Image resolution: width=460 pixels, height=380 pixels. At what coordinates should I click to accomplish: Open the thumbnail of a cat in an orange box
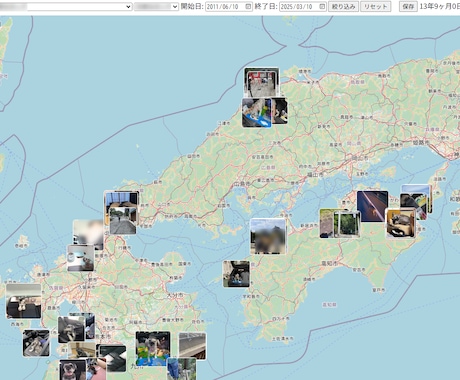click(x=400, y=223)
